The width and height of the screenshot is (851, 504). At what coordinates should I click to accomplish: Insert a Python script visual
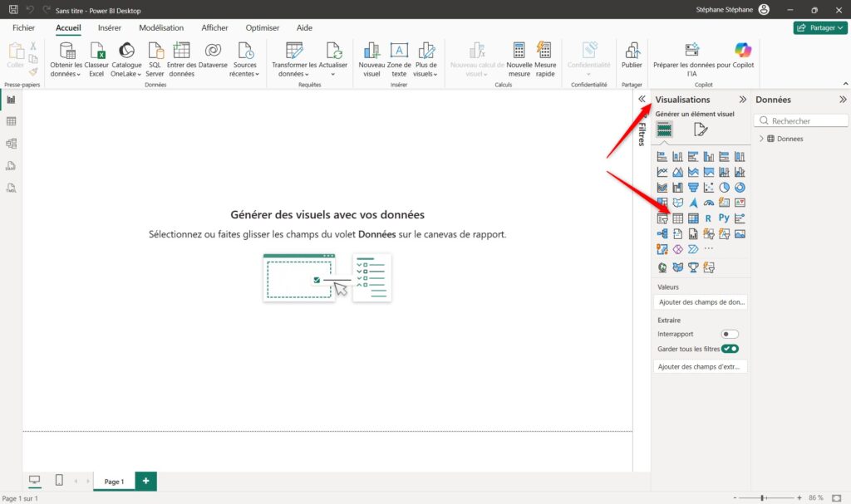pos(724,218)
